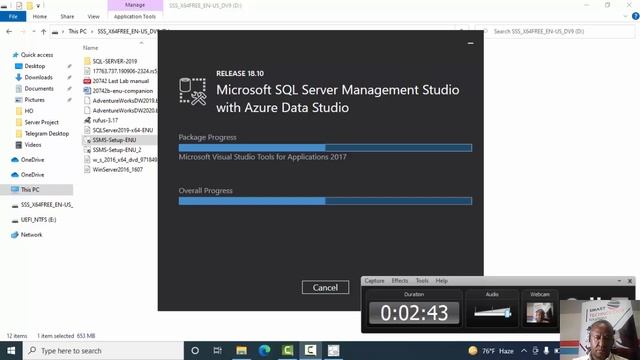Select rufus-3.17 file
640x360 pixels.
pyautogui.click(x=105, y=120)
